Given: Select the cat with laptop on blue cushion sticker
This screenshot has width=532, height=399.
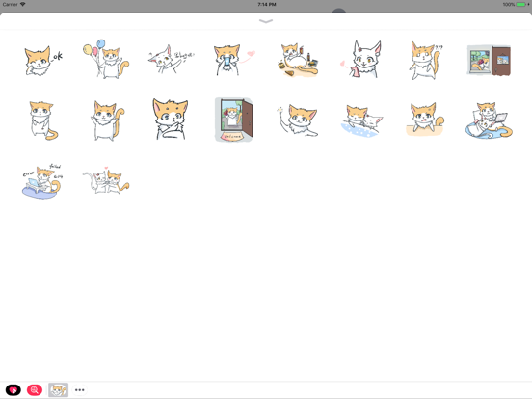Looking at the screenshot, I should pos(489,120).
